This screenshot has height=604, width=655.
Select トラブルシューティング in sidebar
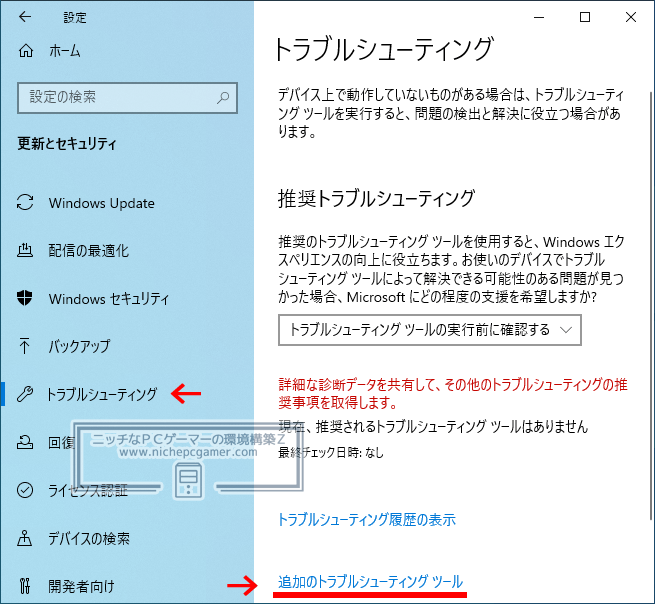click(x=102, y=394)
